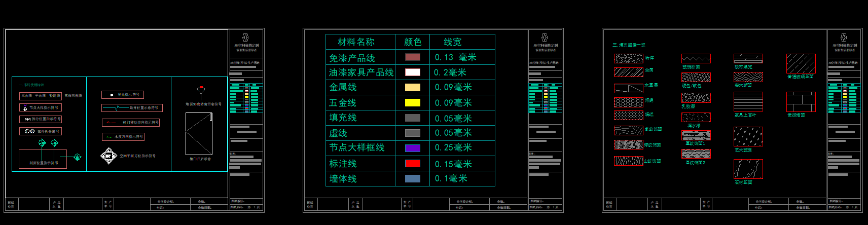
Task: Click the spatial plan orientation diamond symbol
Action: coord(108,156)
